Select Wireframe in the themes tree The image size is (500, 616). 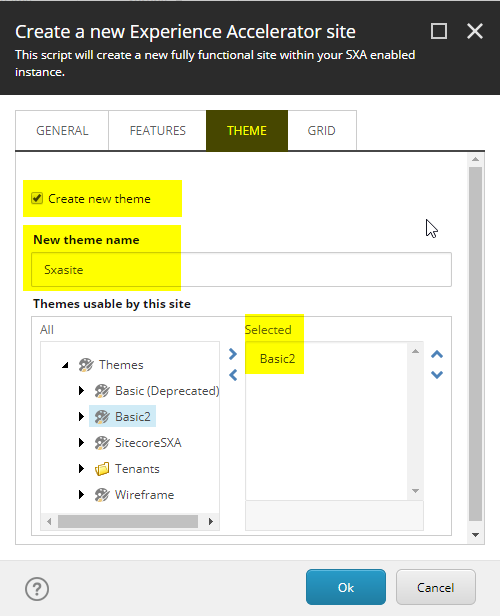coord(144,495)
